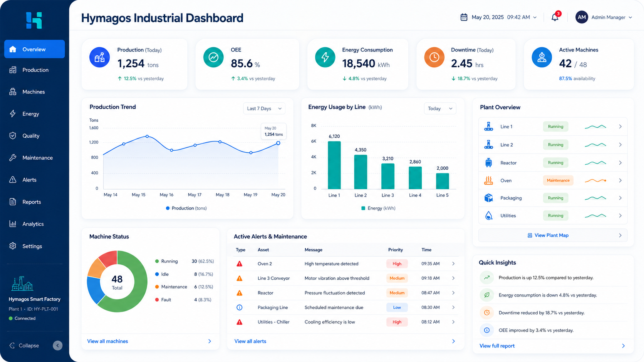Click the Packaging box icon

coord(488,198)
